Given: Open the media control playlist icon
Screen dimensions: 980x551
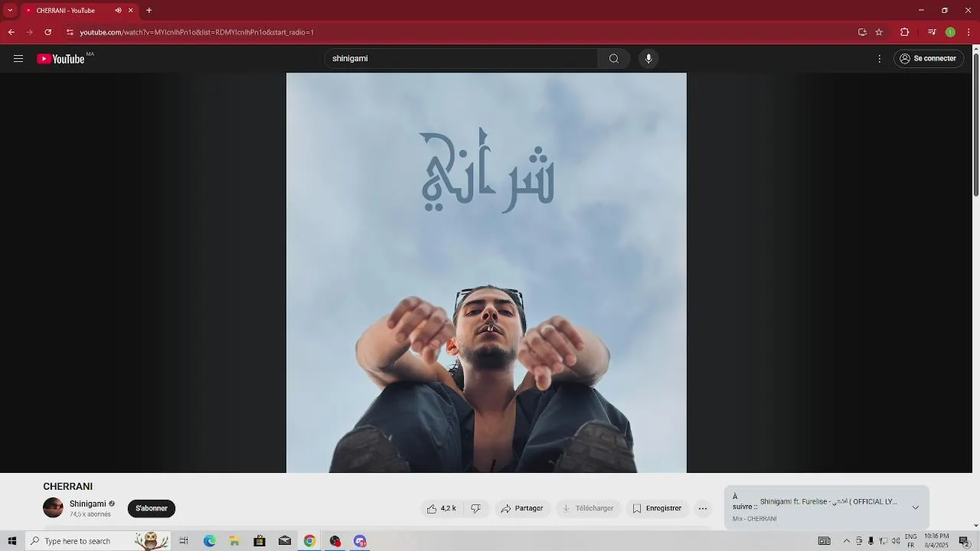Looking at the screenshot, I should [x=932, y=32].
